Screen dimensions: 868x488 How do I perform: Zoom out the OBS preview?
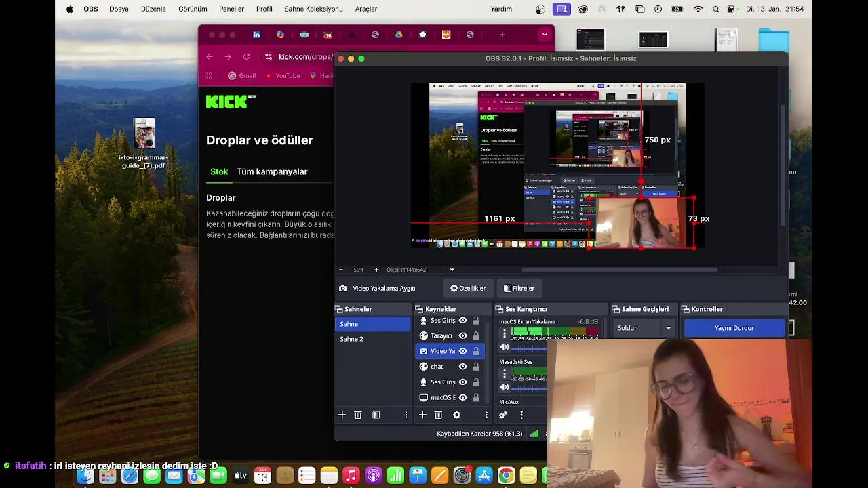pos(341,270)
